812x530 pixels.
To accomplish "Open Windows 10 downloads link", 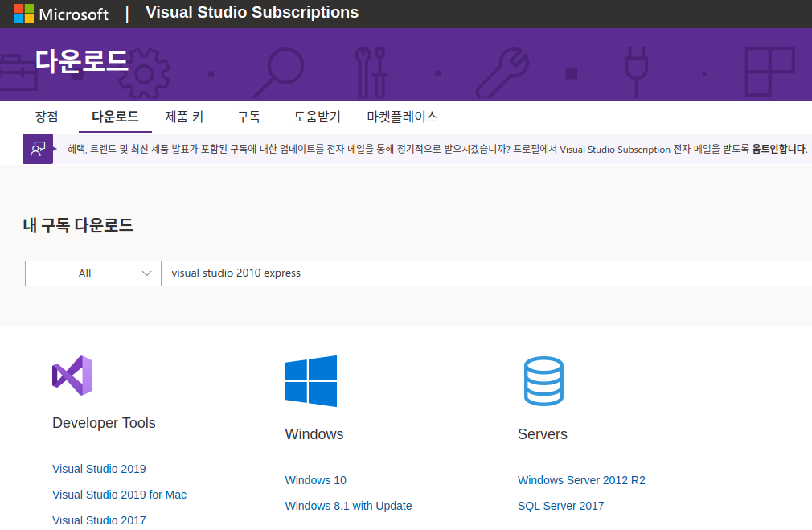I will click(315, 480).
